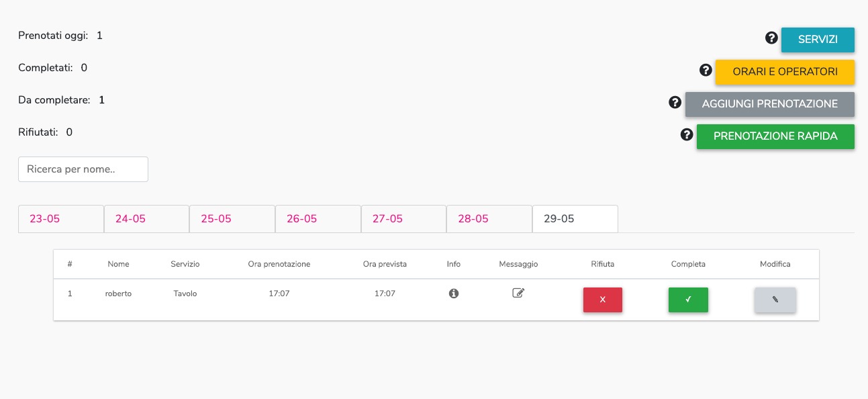Click the help icon beside PRENOTAZIONE RAPIDA
The width and height of the screenshot is (868, 399).
tap(687, 134)
